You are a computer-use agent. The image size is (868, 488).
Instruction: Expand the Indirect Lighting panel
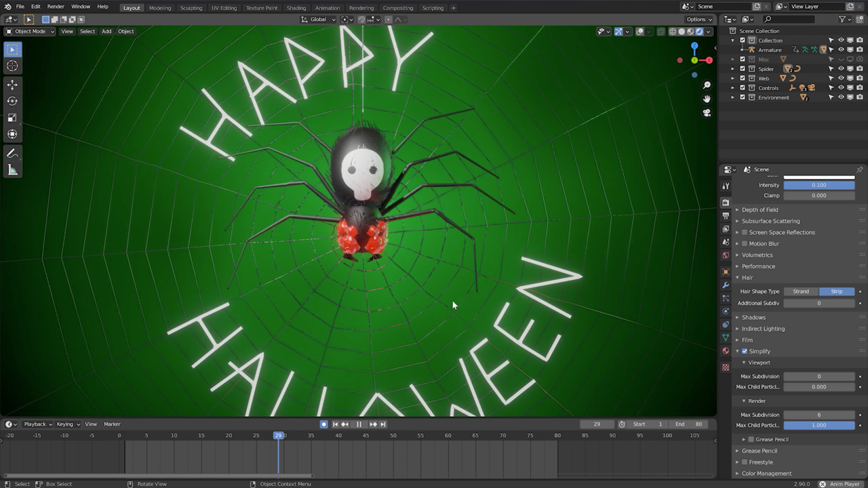pyautogui.click(x=763, y=329)
